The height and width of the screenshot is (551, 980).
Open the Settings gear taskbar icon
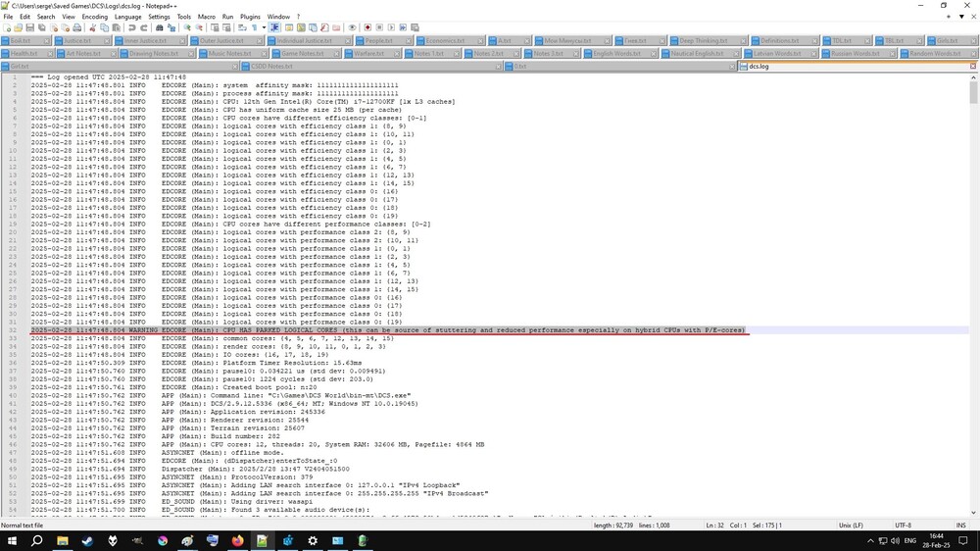313,540
